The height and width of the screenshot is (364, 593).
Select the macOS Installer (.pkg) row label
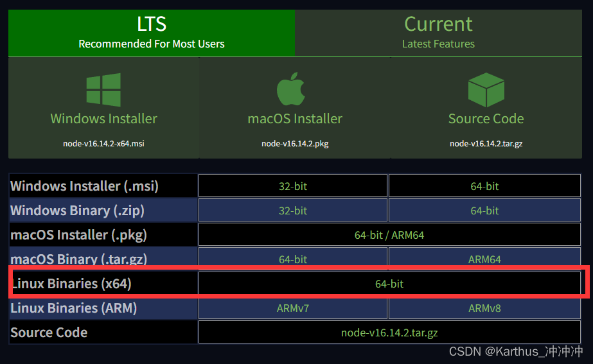pos(78,235)
